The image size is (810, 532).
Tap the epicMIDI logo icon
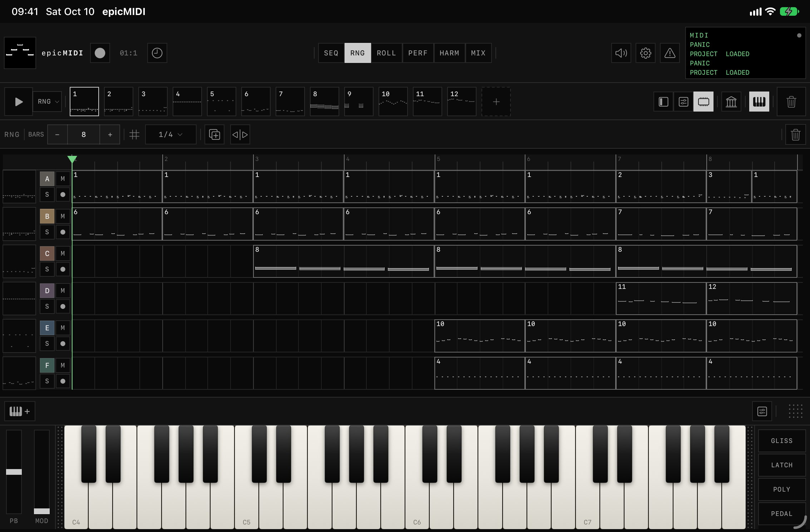point(20,53)
